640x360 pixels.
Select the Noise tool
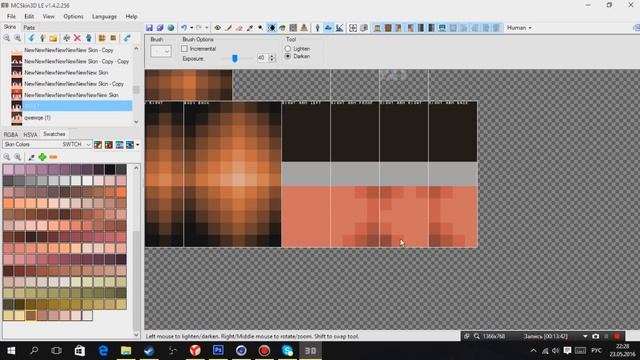(293, 28)
